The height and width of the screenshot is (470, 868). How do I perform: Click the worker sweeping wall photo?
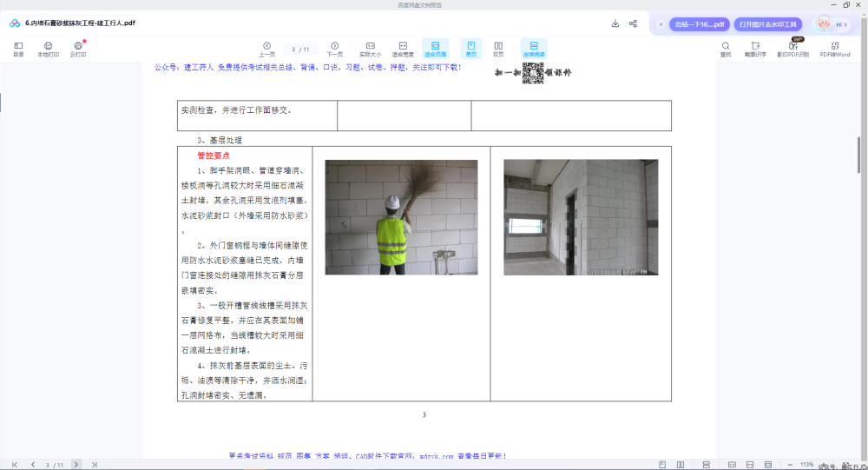tap(401, 217)
